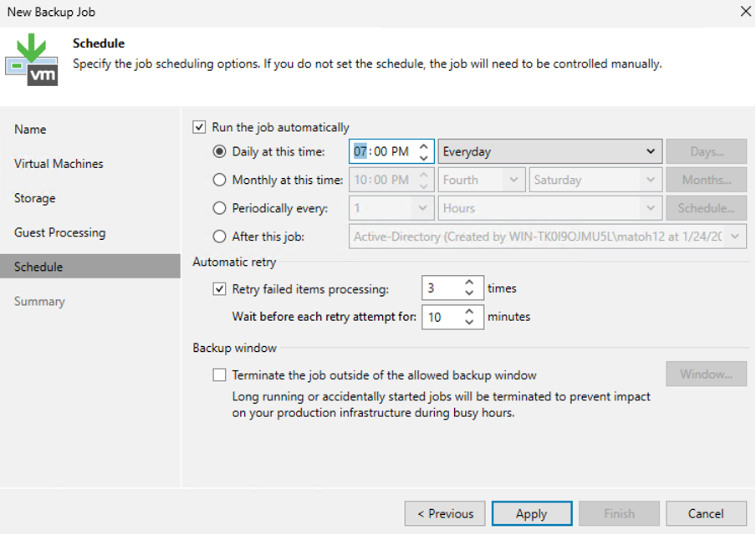This screenshot has width=756, height=535.
Task: Select Daily at this time option
Action: pyautogui.click(x=219, y=152)
